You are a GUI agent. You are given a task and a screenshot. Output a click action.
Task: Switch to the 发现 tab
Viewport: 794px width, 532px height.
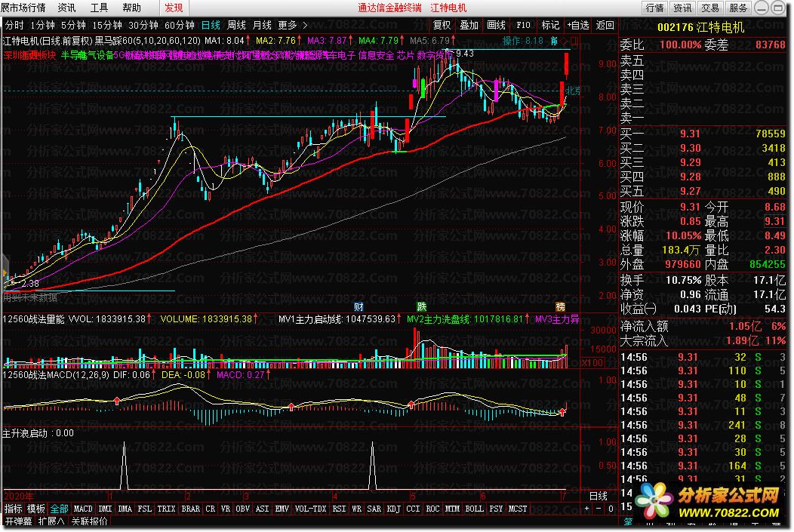pos(174,8)
